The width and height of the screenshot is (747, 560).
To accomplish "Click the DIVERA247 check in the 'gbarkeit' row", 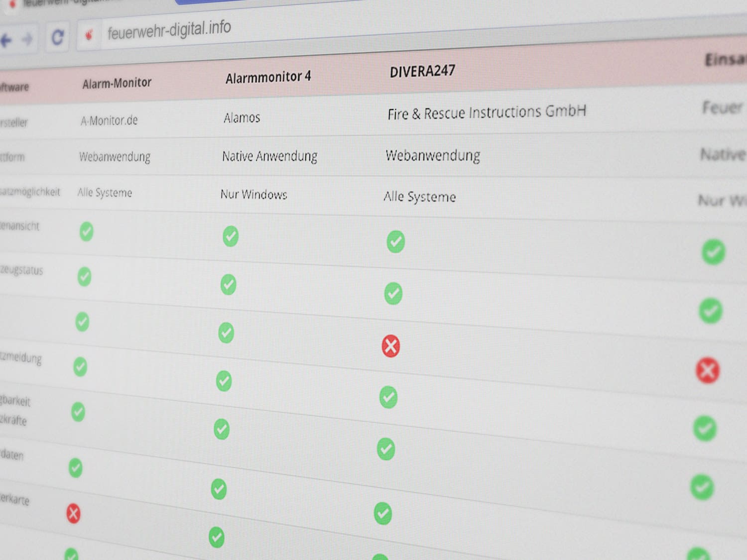I will click(x=386, y=449).
